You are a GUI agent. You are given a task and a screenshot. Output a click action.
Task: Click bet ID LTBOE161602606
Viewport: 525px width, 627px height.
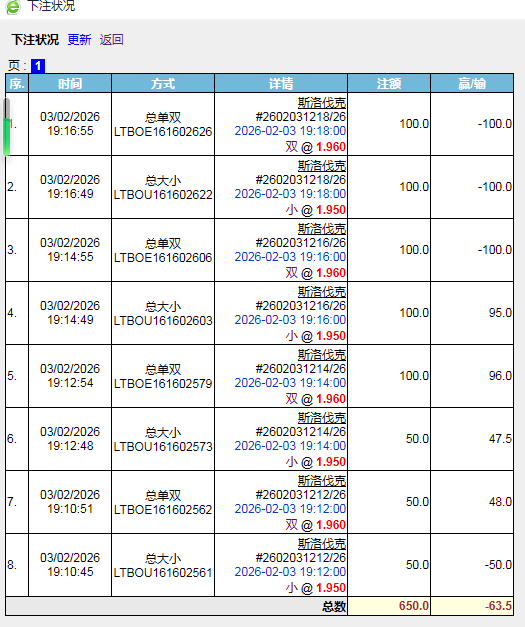163,258
